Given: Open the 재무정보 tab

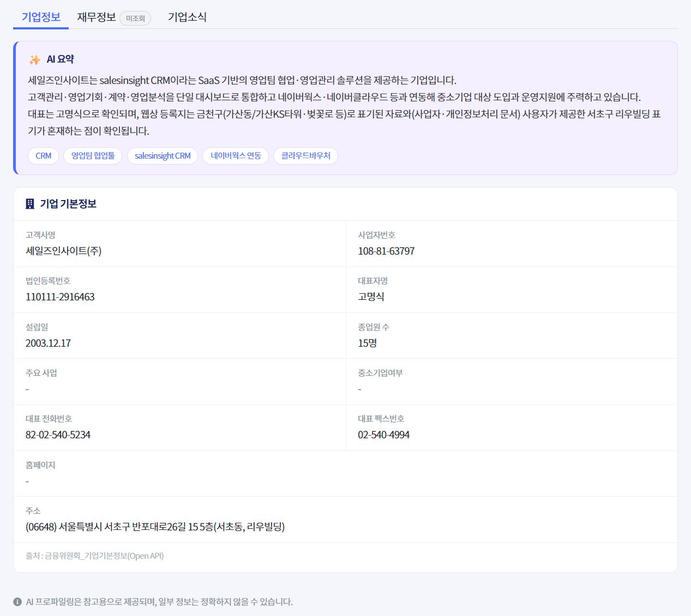Looking at the screenshot, I should click(97, 17).
